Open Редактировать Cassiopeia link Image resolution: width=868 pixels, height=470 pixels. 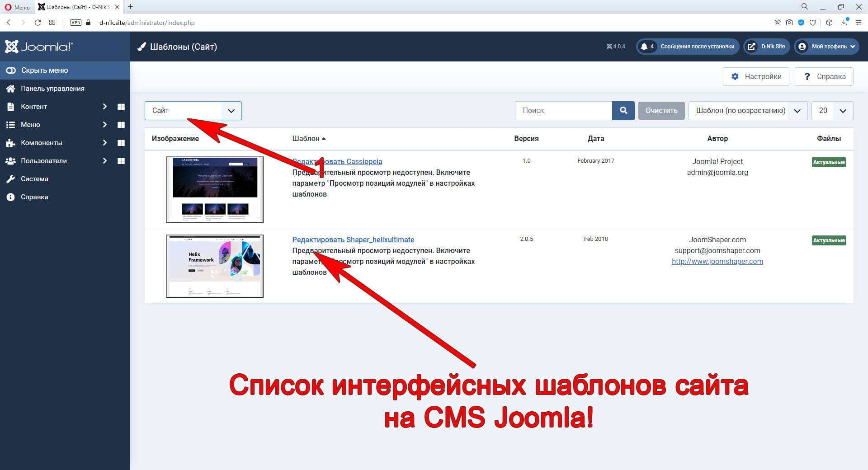tap(337, 161)
